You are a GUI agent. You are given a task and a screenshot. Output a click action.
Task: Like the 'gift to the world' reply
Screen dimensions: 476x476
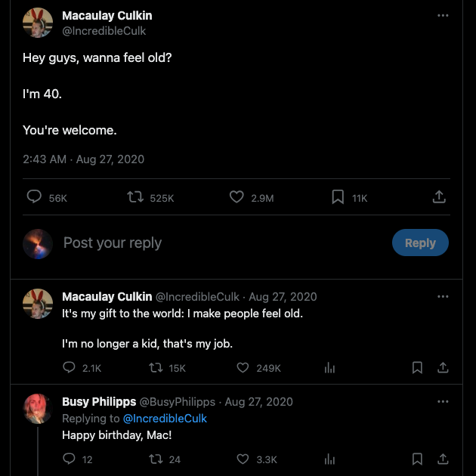coord(243,368)
